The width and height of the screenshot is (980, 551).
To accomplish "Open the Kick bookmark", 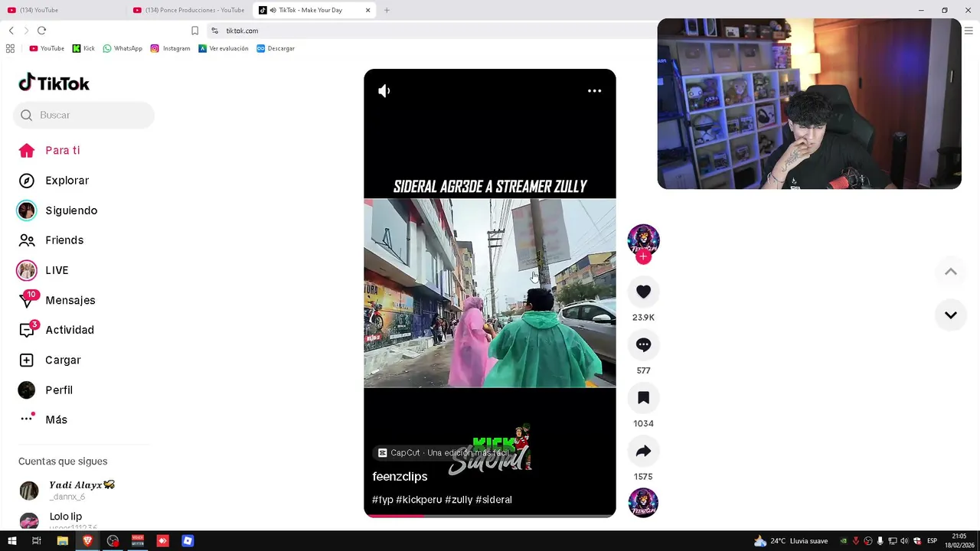I will coord(83,48).
